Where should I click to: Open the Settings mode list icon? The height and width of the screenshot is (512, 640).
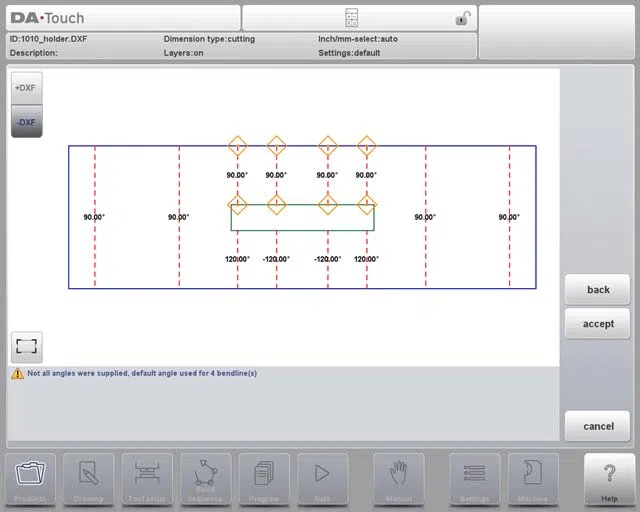[x=474, y=480]
